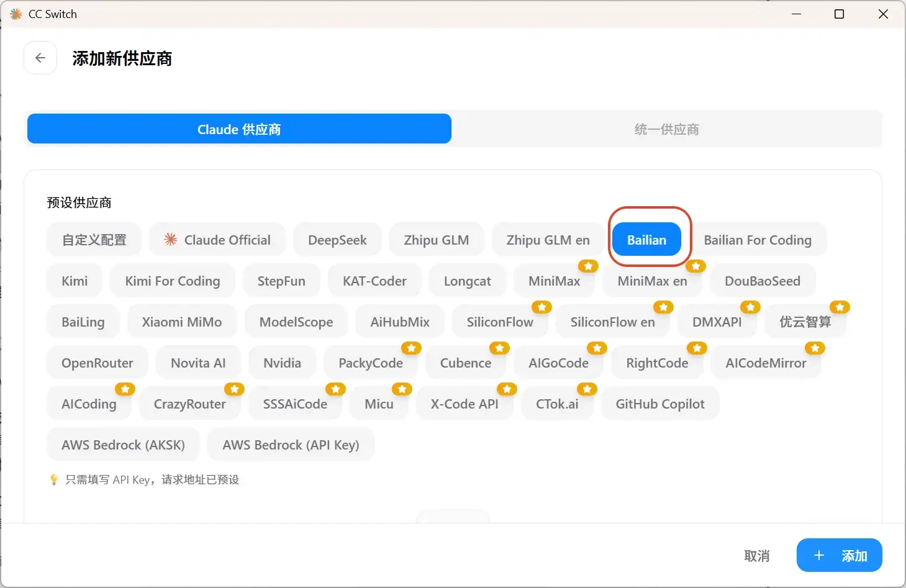Switch to the 统一供应商 tab
Screen dimensions: 906x588
coord(666,129)
